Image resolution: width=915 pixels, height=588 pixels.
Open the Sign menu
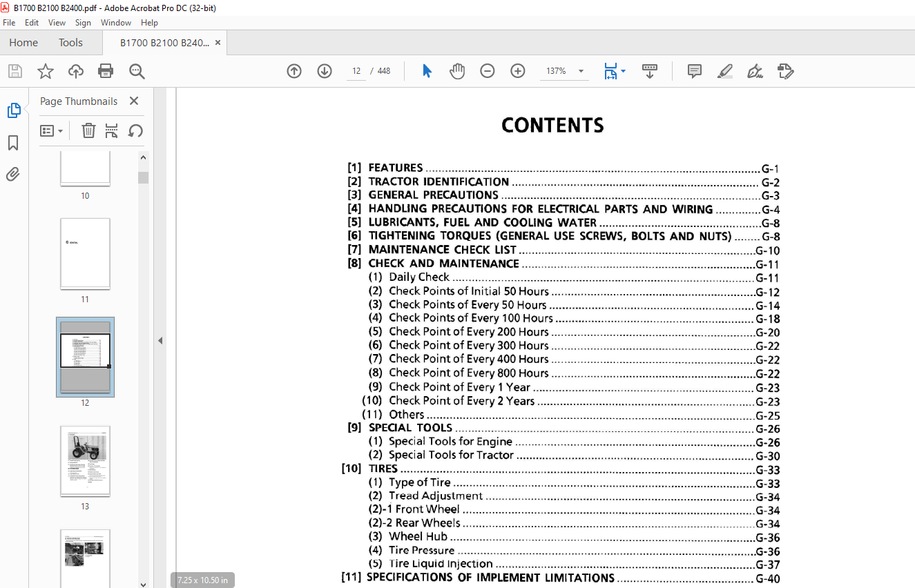(83, 23)
